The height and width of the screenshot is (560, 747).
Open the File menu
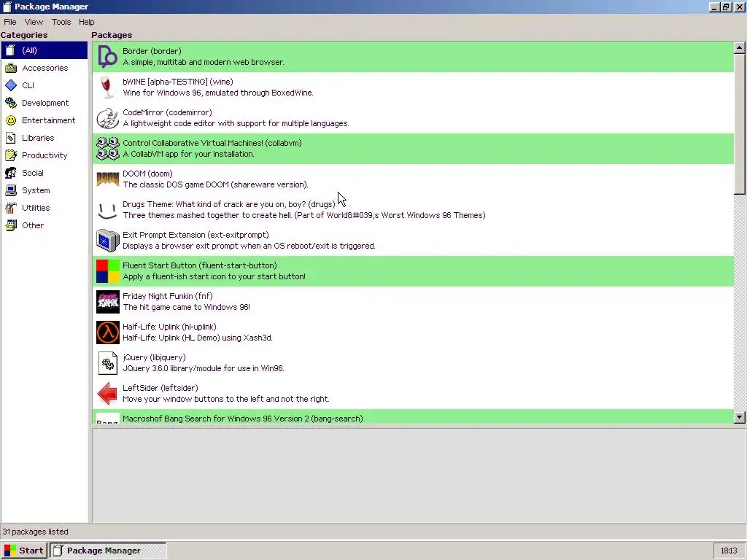click(10, 22)
